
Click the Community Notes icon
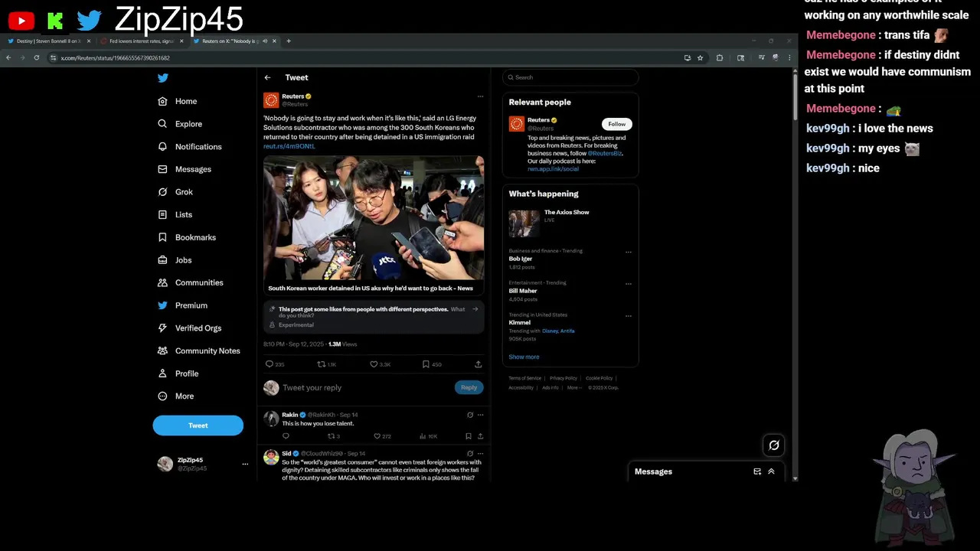tap(162, 350)
